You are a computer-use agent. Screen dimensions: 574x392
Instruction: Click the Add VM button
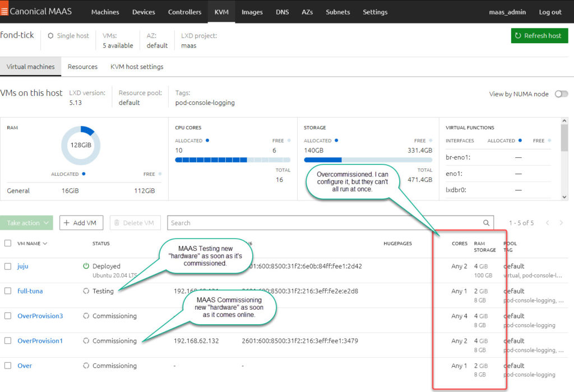pyautogui.click(x=81, y=223)
